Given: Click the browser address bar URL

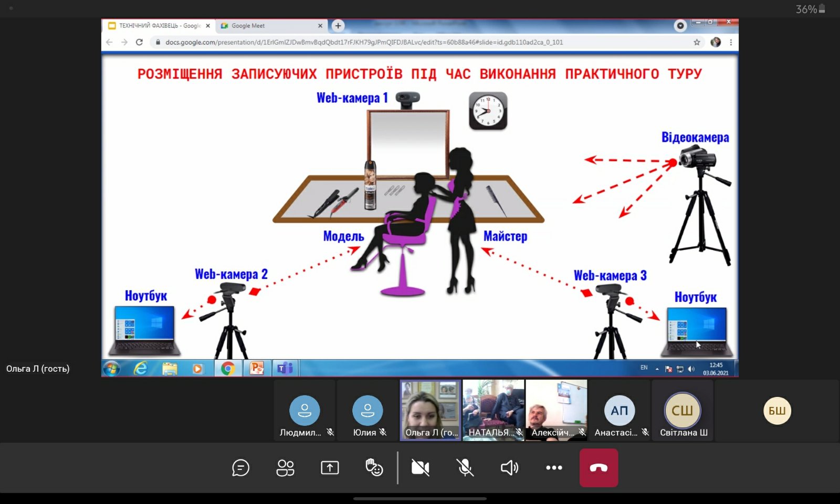Looking at the screenshot, I should [x=363, y=43].
